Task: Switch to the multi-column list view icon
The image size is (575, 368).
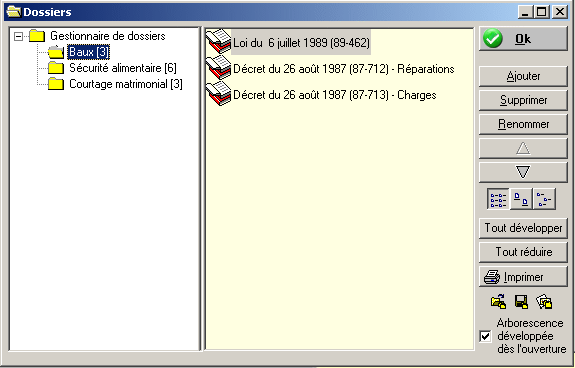Action: click(498, 199)
